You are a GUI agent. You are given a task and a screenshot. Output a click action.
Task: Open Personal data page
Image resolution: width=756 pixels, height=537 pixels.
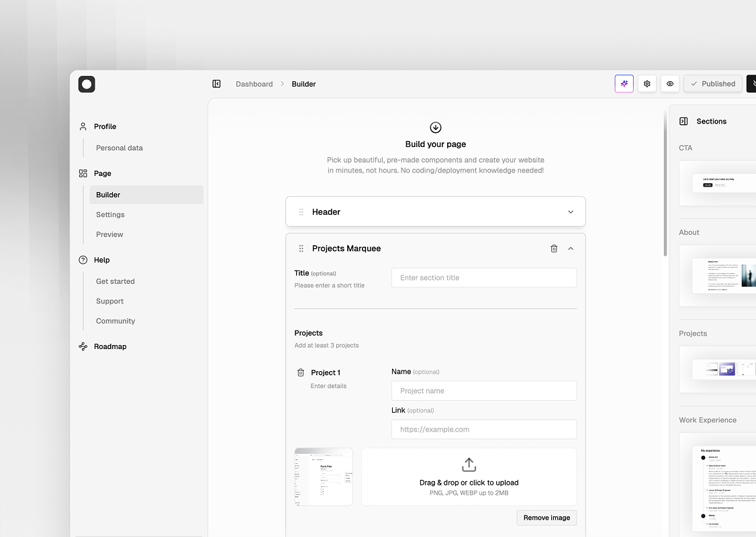pyautogui.click(x=120, y=148)
